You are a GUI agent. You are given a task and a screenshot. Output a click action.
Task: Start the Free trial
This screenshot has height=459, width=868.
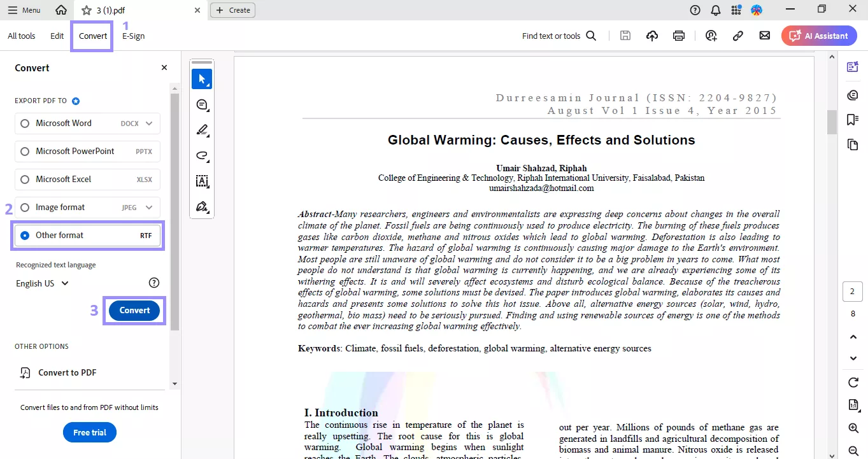(x=90, y=432)
